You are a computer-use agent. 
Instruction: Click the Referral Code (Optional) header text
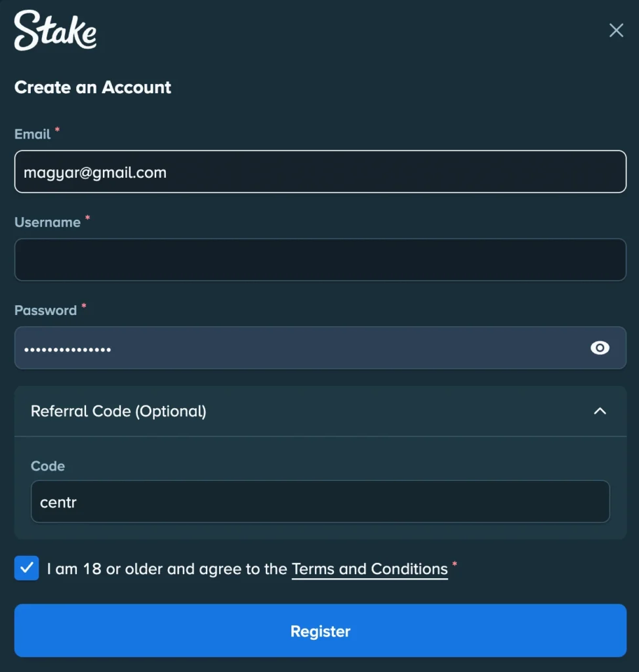(119, 411)
